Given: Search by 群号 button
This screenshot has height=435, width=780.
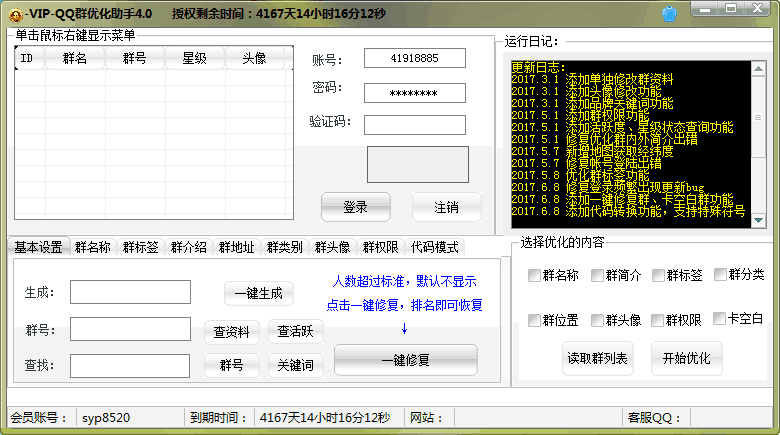Looking at the screenshot, I should [x=231, y=365].
